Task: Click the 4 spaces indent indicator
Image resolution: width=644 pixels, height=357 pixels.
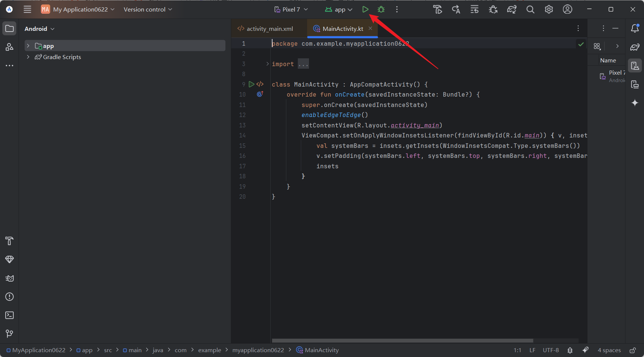Action: 609,350
